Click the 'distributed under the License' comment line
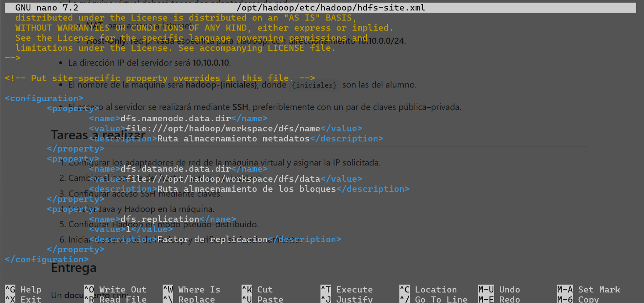Screen dimensions: 644x303 click(186, 18)
